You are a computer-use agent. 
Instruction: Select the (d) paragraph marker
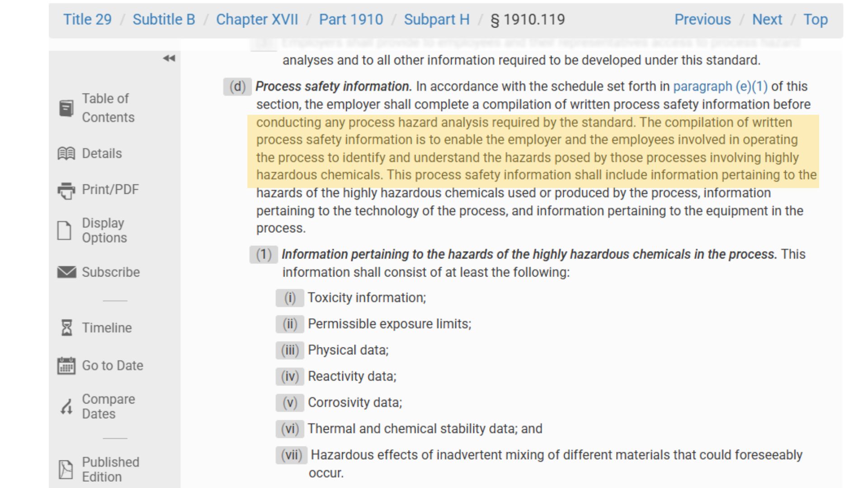point(237,86)
